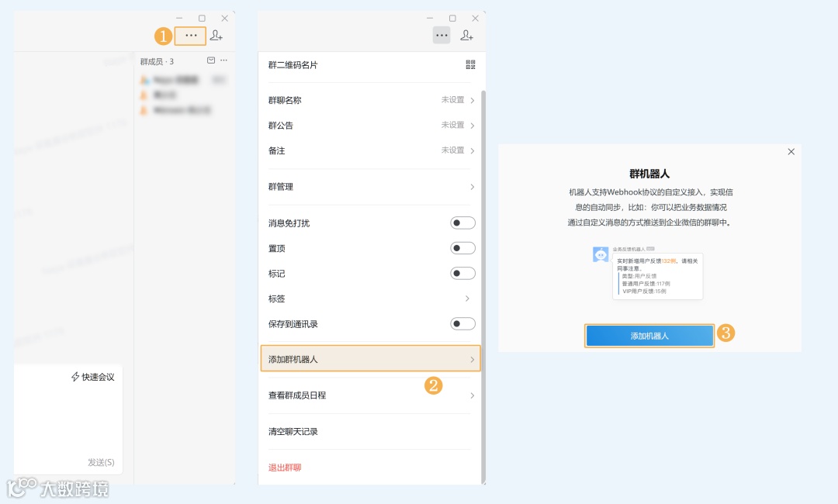Click the add member person icon
838x504 pixels.
pyautogui.click(x=217, y=35)
